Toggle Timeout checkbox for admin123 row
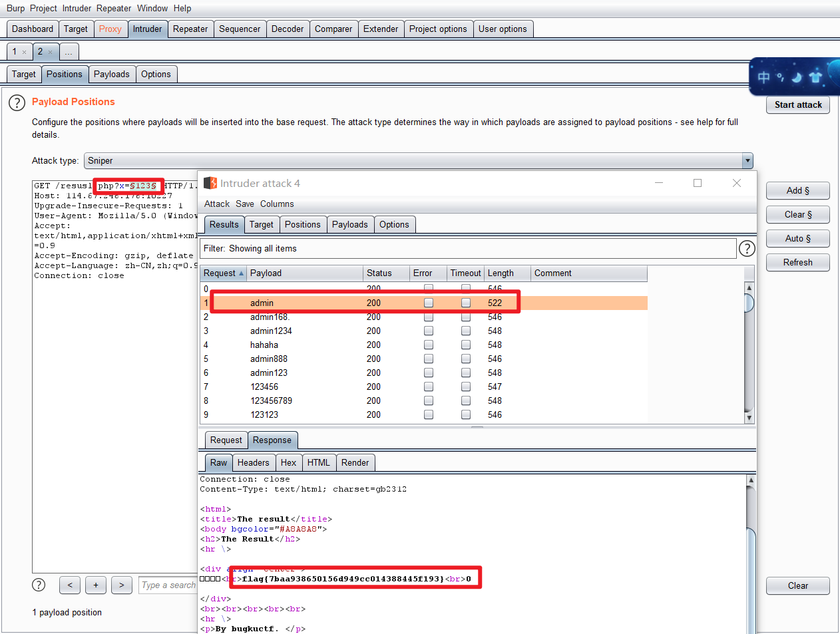Screen dimensions: 840x634 (x=466, y=373)
